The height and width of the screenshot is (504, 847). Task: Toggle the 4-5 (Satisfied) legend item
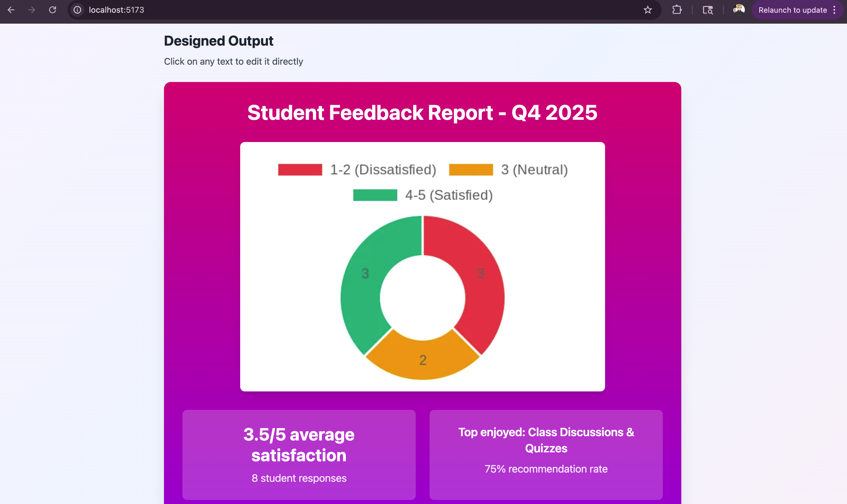448,195
